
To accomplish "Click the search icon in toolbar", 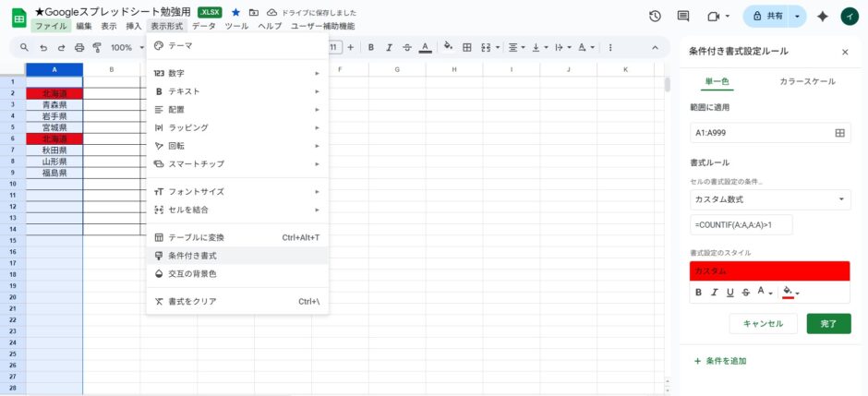I will coord(24,47).
